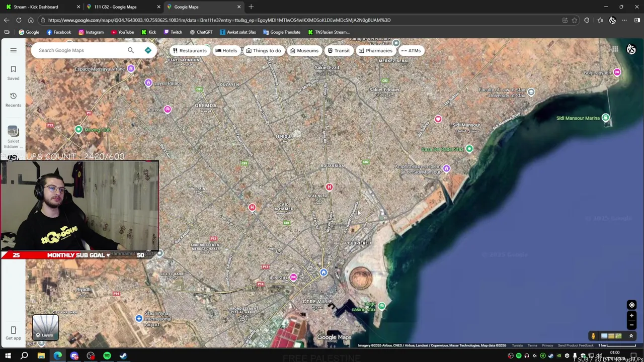The width and height of the screenshot is (644, 362).
Task: Add page to favorites star
Action: (x=575, y=20)
